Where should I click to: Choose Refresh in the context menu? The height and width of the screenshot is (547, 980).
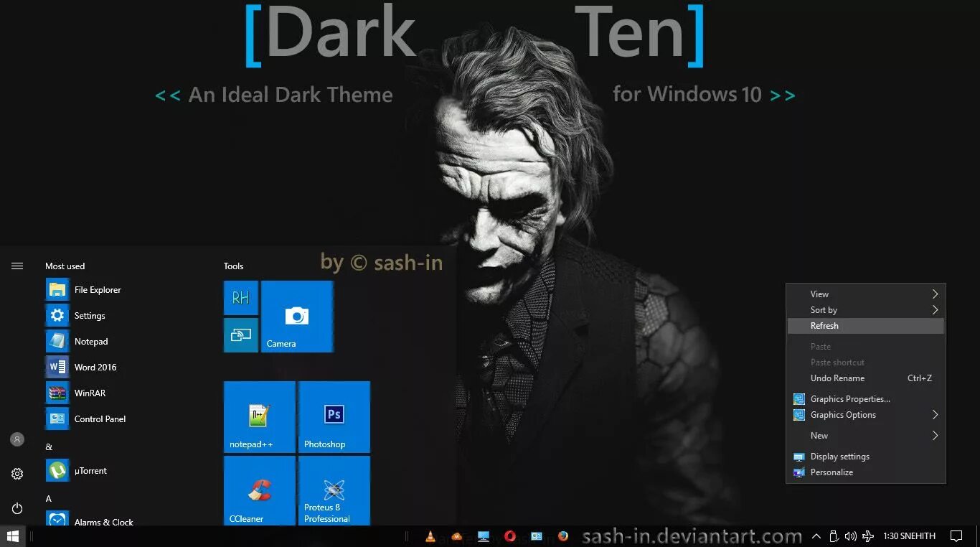coord(866,326)
